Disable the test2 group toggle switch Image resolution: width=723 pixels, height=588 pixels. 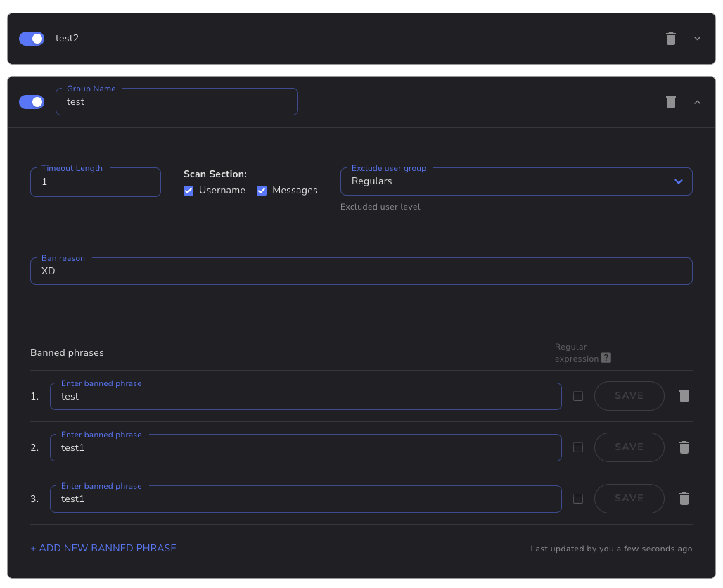point(32,39)
